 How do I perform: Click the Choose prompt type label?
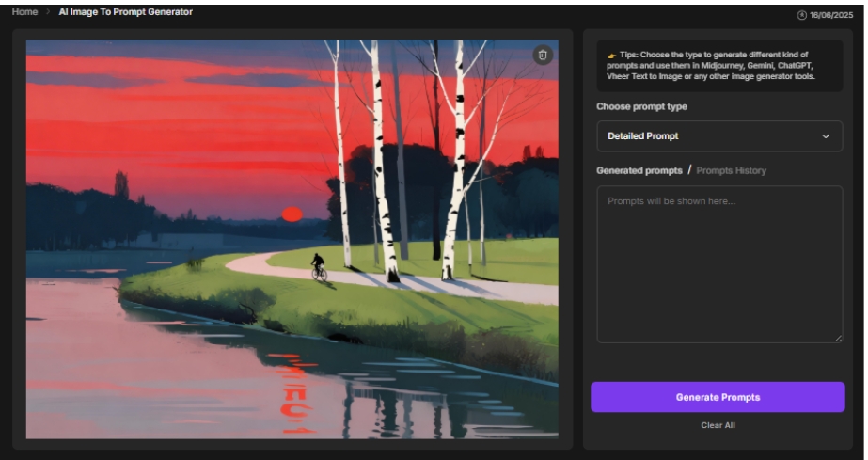[x=641, y=106]
